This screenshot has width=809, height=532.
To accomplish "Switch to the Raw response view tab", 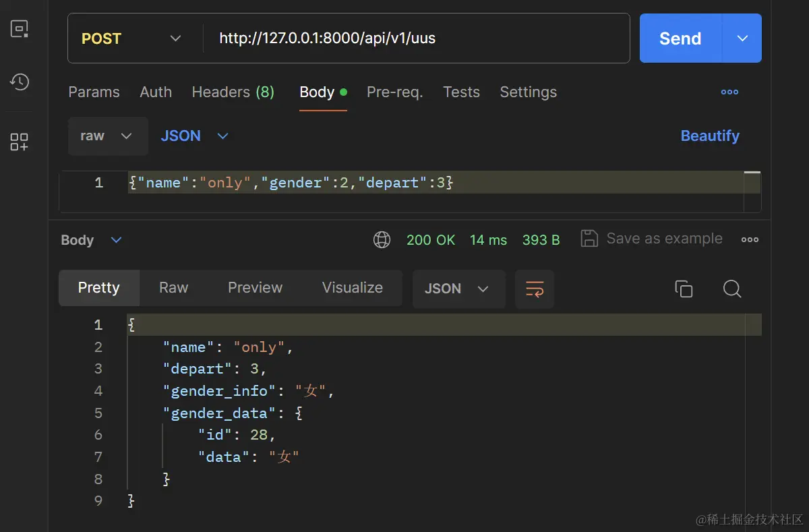I will [x=173, y=288].
